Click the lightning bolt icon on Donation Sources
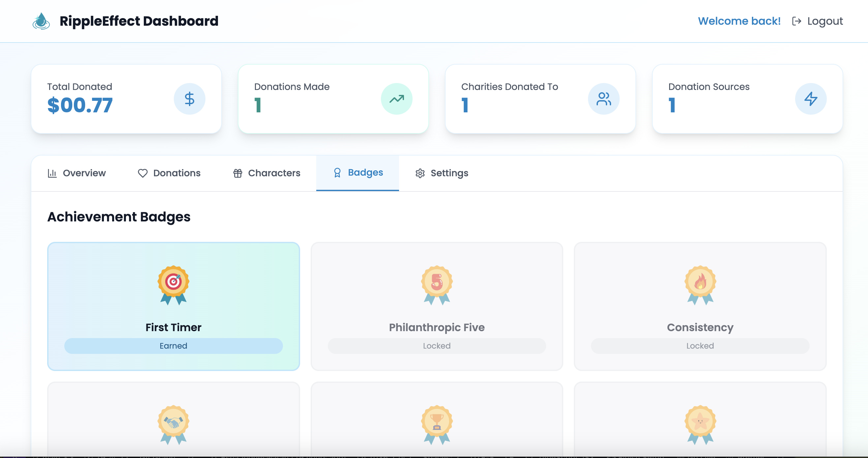Image resolution: width=868 pixels, height=458 pixels. [x=811, y=99]
